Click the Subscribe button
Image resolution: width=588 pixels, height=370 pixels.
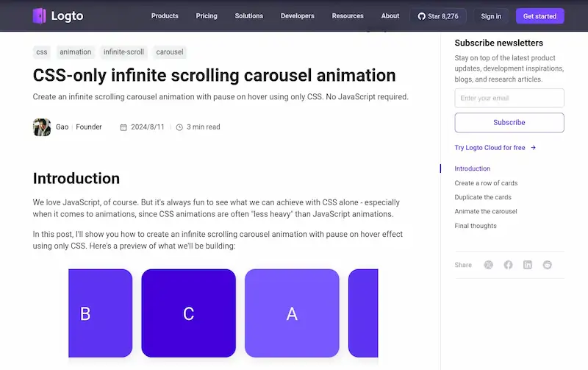coord(509,122)
